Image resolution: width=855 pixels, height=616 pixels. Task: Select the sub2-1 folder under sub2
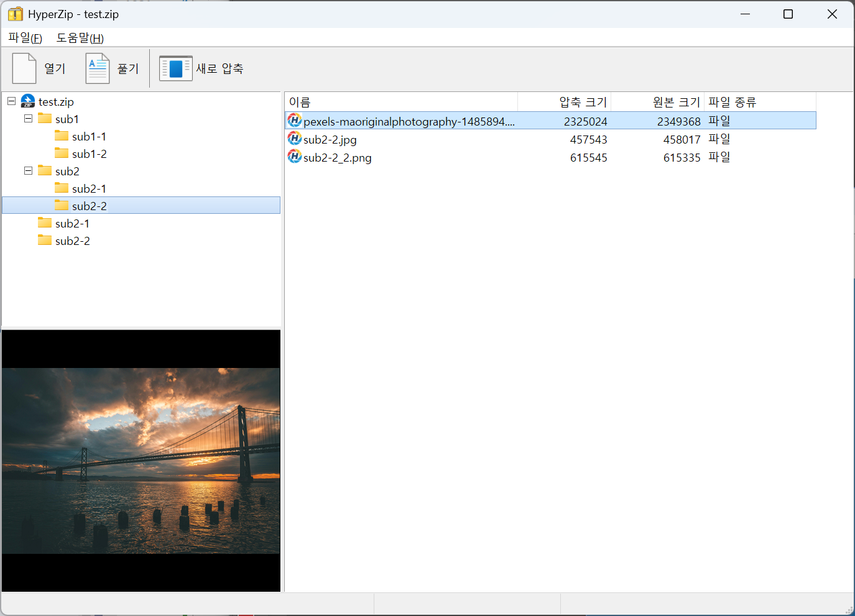click(x=89, y=189)
